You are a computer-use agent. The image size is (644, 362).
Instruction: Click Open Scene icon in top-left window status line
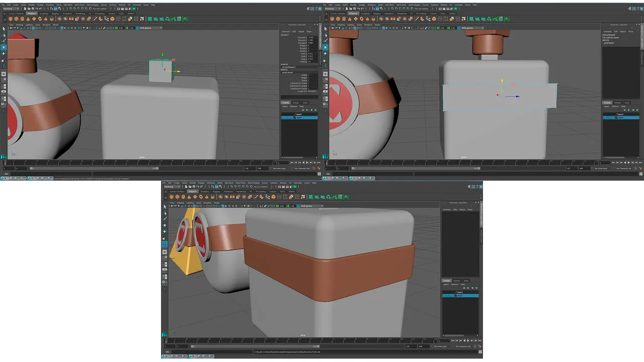(29, 9)
